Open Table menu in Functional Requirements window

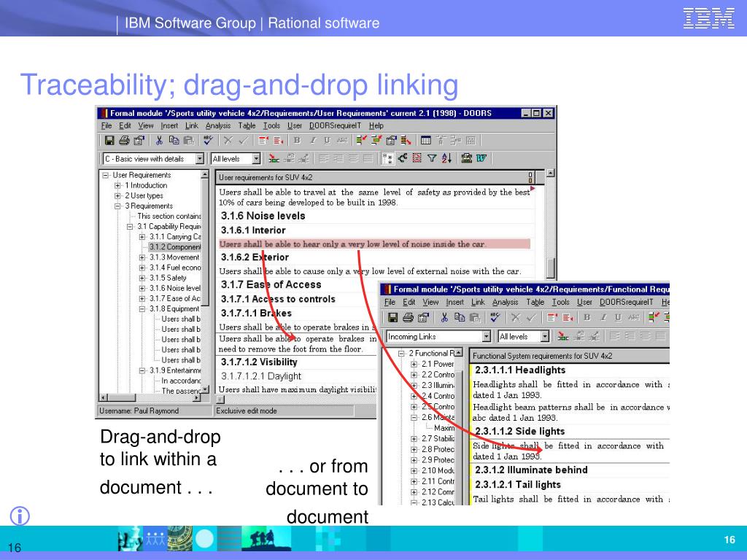click(x=535, y=302)
